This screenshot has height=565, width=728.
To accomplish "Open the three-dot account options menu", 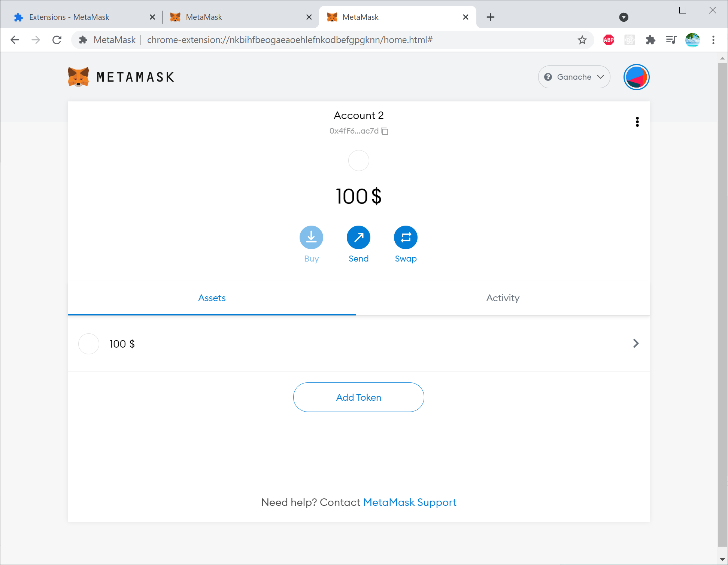I will click(637, 122).
